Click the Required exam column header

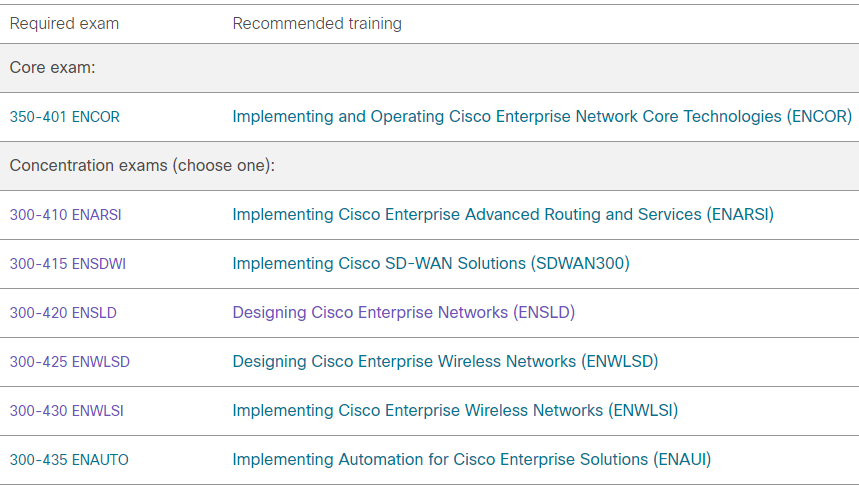click(x=64, y=24)
